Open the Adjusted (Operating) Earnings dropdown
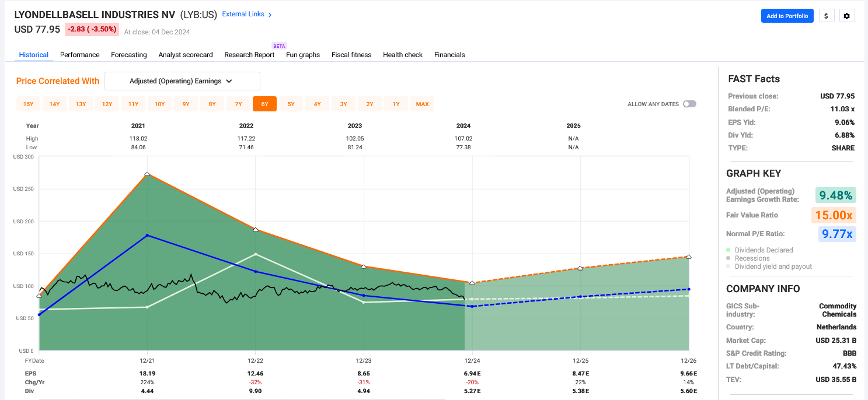 click(182, 81)
